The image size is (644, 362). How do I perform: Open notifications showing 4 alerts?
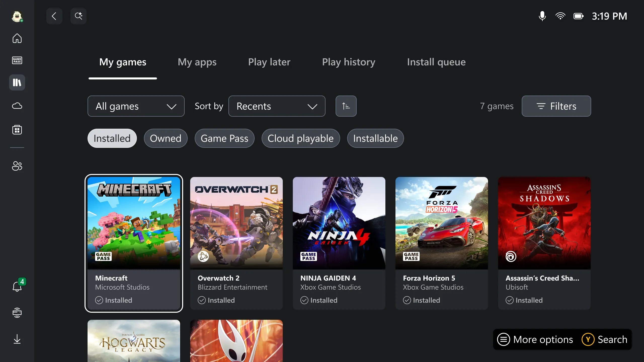tap(17, 286)
